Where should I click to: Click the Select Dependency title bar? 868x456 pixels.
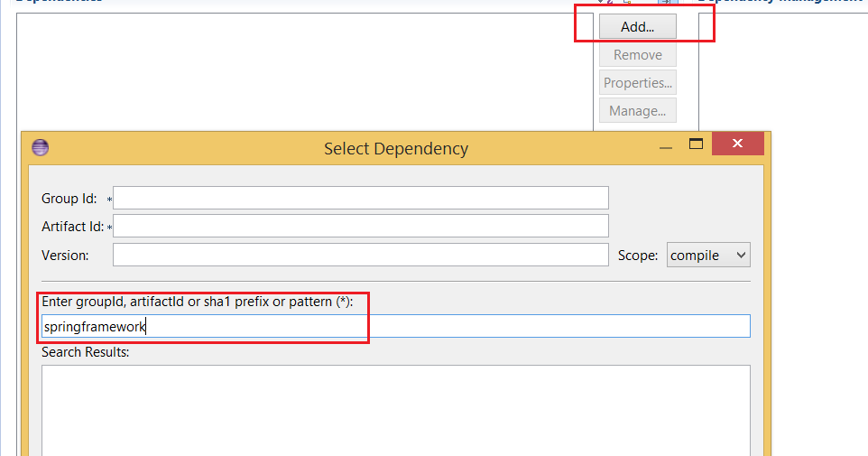(x=395, y=148)
